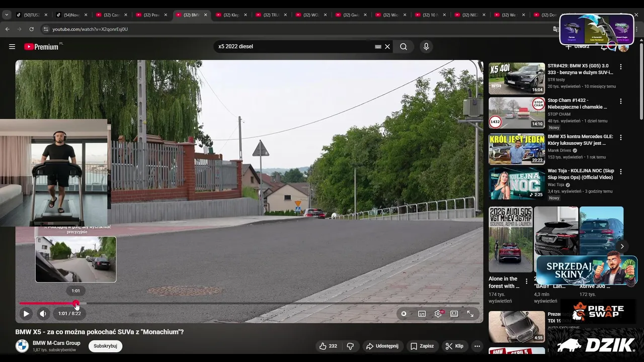
Task: Open the Audi TDI video thumbnail 4:55
Action: pos(517,326)
